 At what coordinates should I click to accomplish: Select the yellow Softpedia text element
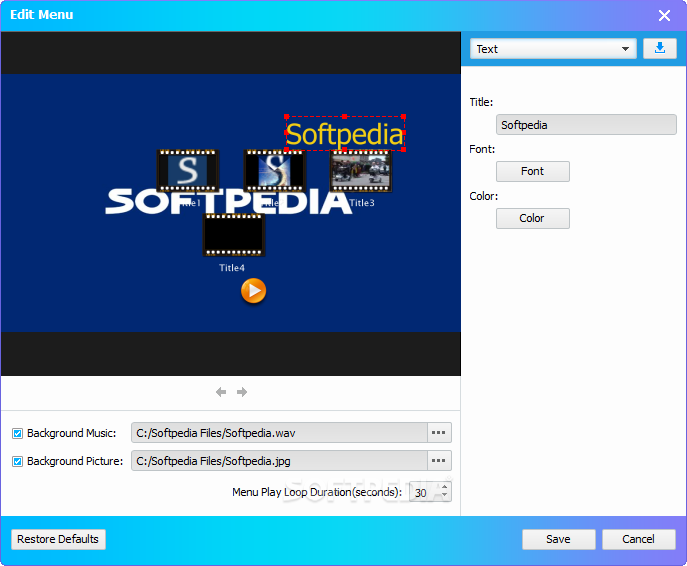345,134
